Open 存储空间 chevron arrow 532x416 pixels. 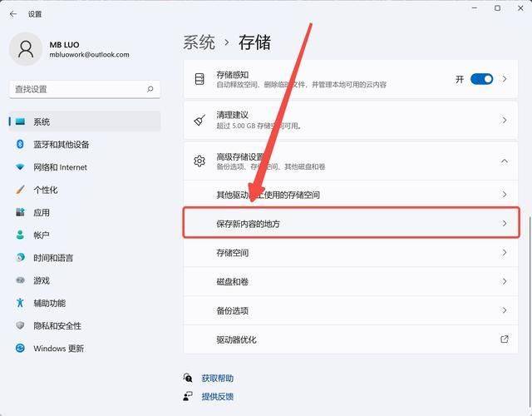(505, 252)
